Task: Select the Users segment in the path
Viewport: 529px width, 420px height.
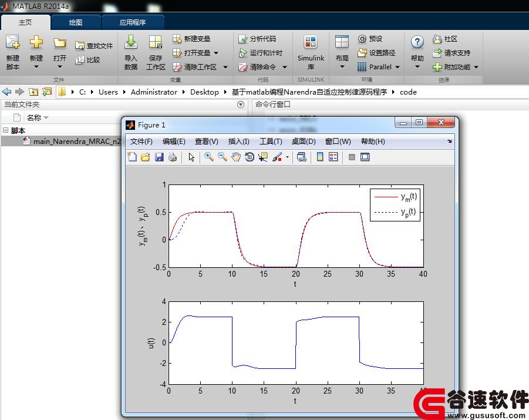Action: 108,92
